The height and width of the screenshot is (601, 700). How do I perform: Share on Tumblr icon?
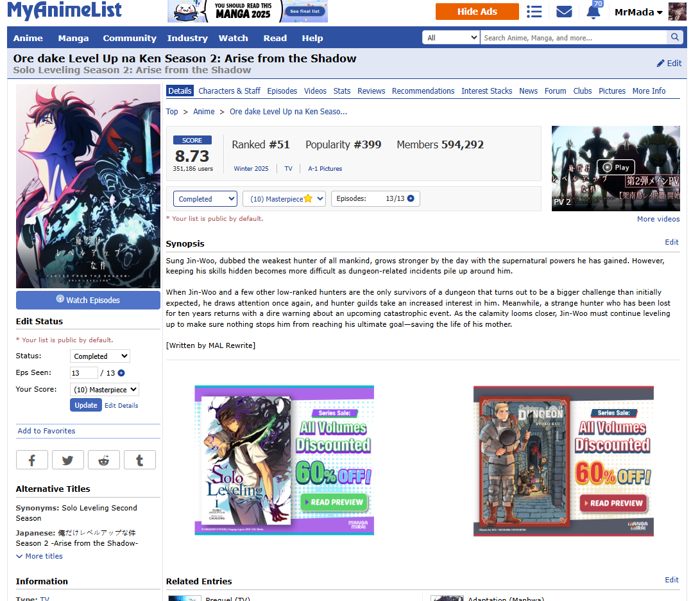[x=140, y=460]
